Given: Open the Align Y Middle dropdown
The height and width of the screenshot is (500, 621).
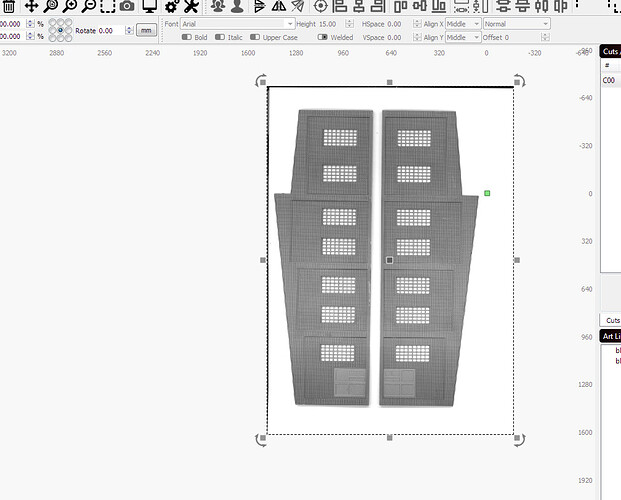Looking at the screenshot, I should pos(463,37).
